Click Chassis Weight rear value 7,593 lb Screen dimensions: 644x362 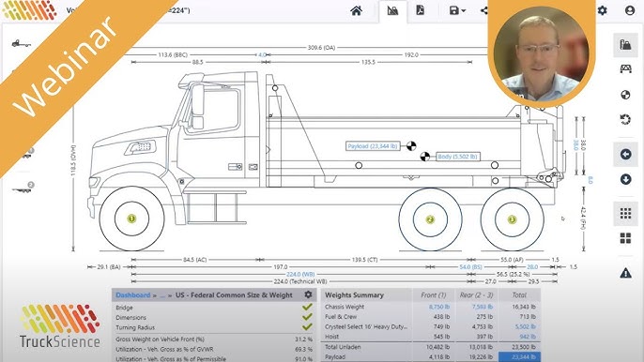(483, 307)
